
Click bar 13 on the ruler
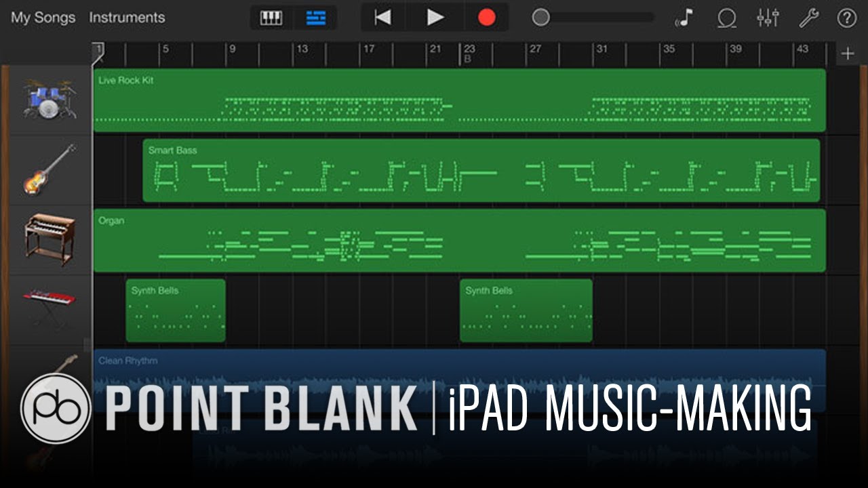click(x=302, y=49)
